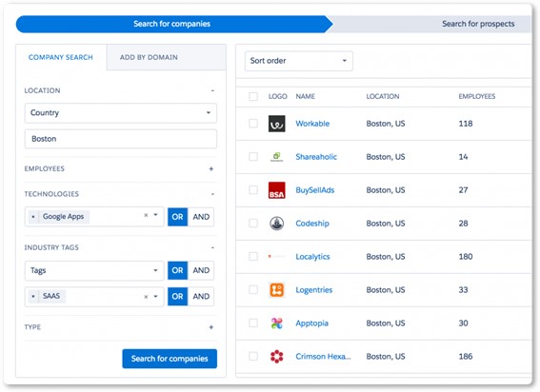
Task: Click the Technologies tag input field
Action: [x=94, y=217]
